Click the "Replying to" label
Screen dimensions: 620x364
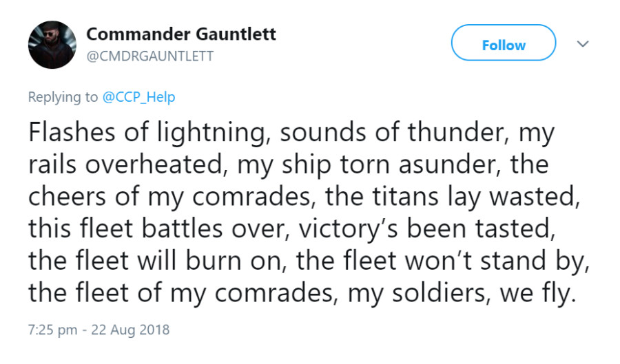click(63, 97)
